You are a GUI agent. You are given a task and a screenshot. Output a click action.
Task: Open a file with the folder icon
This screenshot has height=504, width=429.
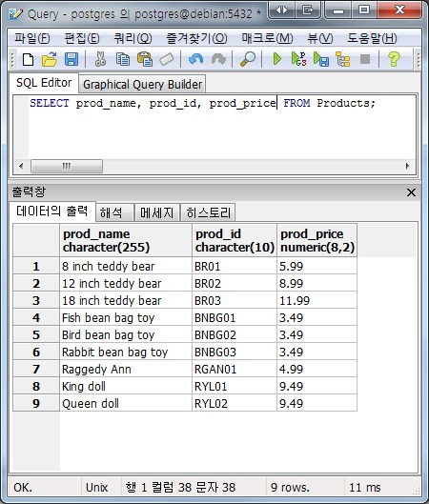[50, 59]
